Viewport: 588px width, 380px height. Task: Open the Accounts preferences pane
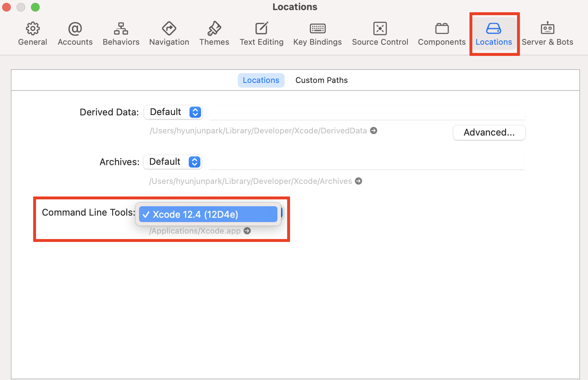[x=75, y=34]
